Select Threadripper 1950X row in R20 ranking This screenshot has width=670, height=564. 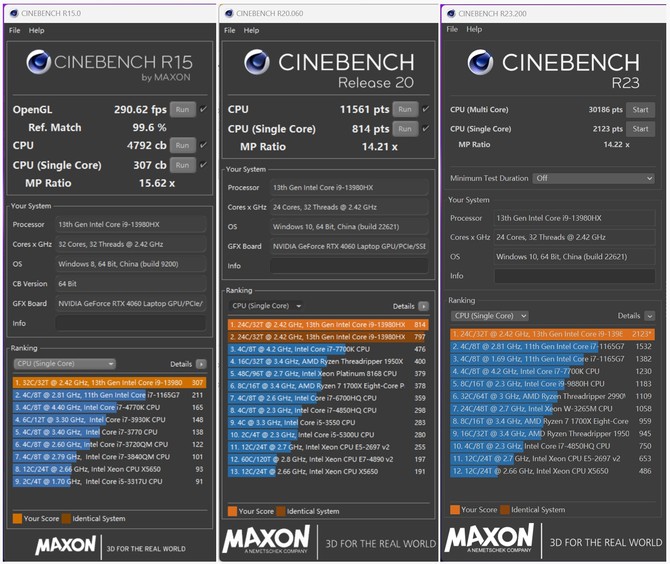click(328, 361)
